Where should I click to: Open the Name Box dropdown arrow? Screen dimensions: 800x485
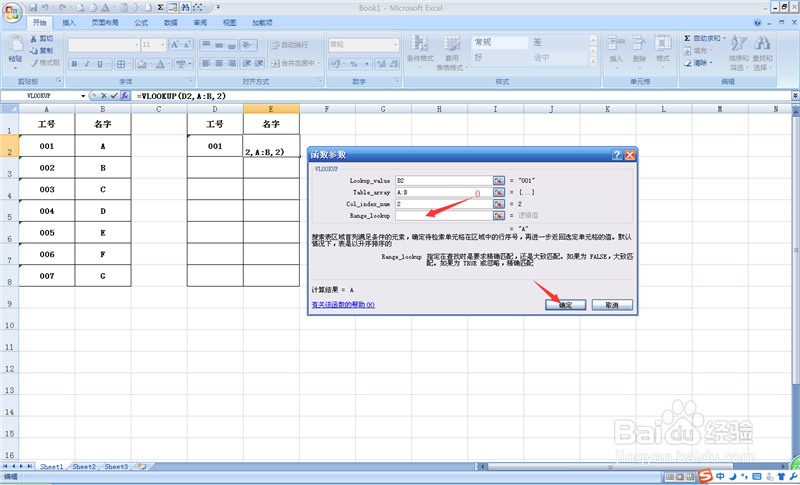(83, 96)
